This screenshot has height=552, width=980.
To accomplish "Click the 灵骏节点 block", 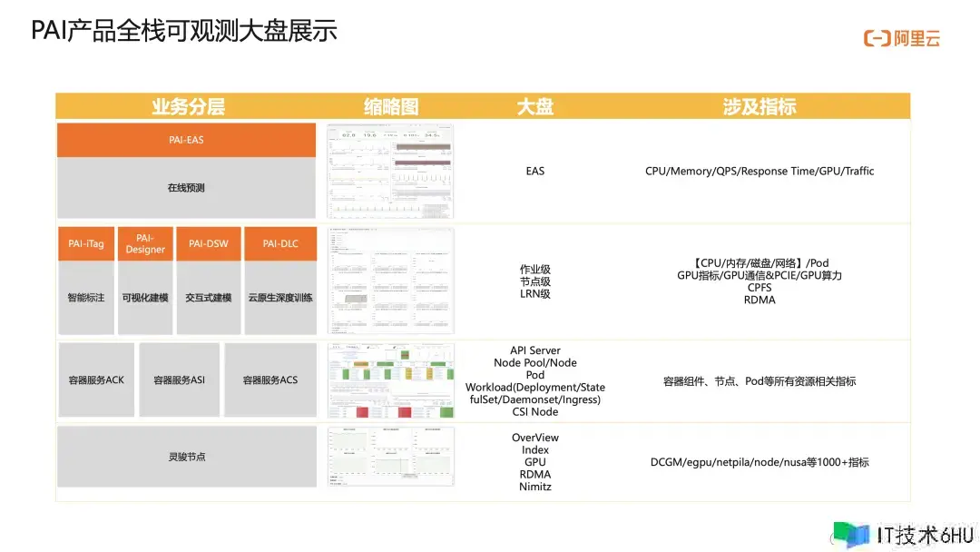I will (x=187, y=457).
